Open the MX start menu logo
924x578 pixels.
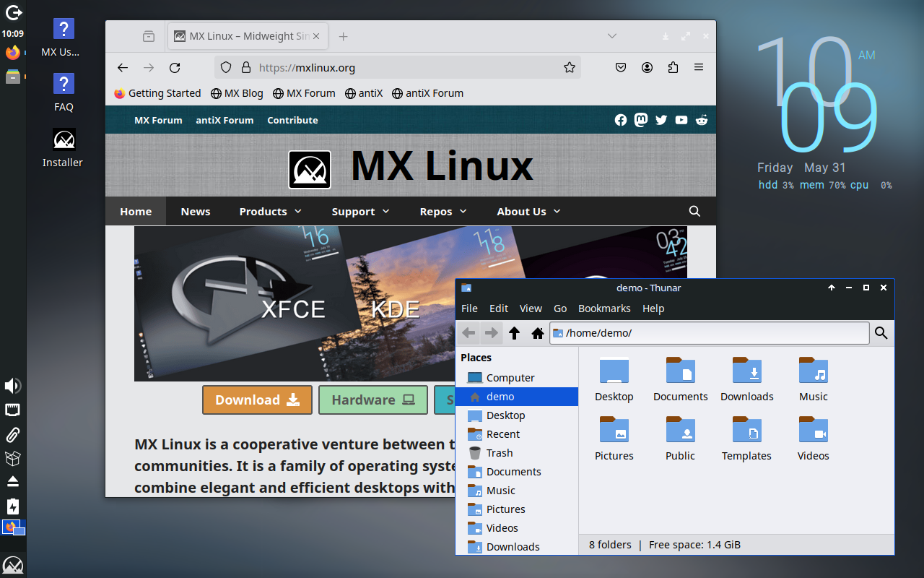13,564
